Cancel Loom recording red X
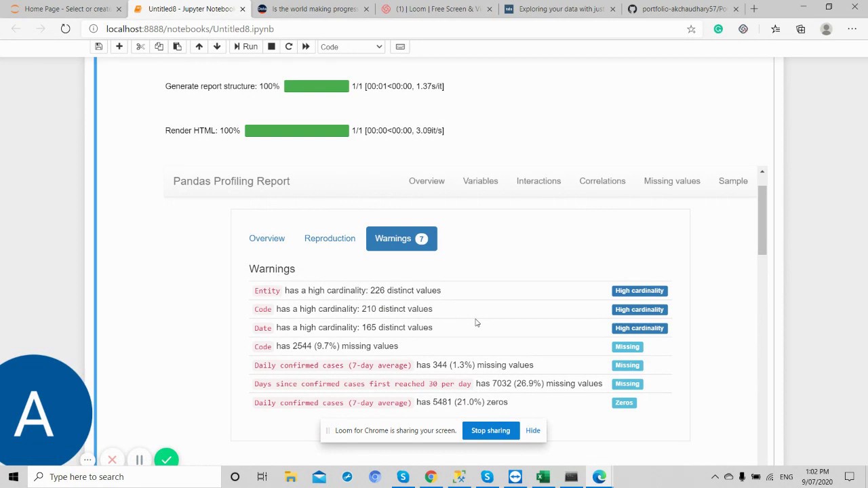This screenshot has height=488, width=868. (x=112, y=460)
